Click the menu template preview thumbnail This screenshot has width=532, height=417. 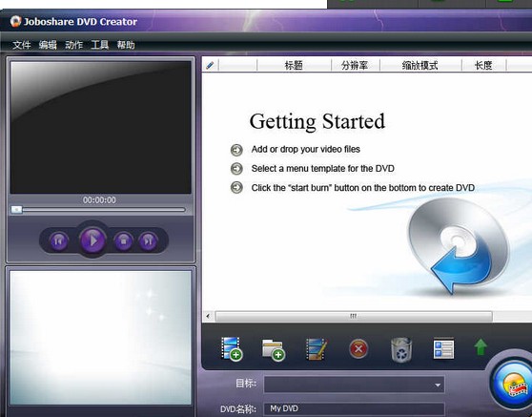(x=100, y=338)
